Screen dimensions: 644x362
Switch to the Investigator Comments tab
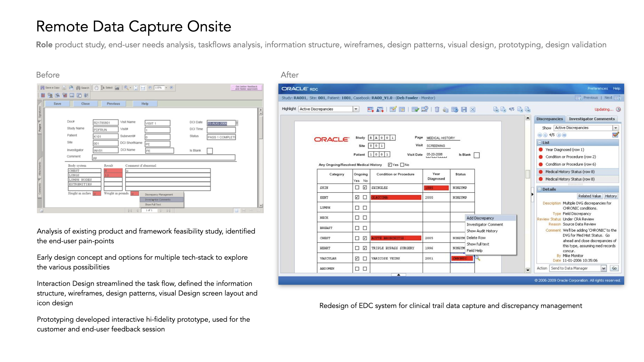(592, 119)
